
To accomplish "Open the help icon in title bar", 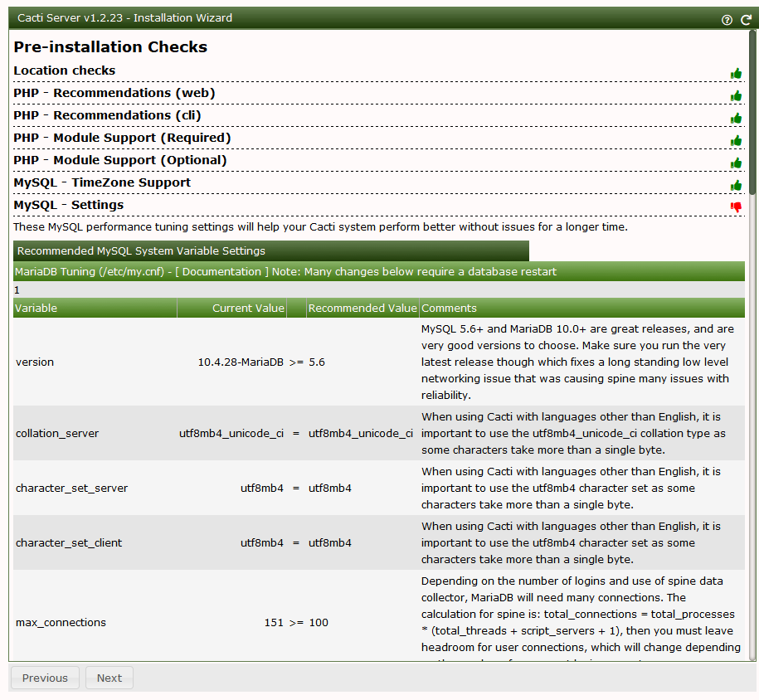I will [x=727, y=19].
